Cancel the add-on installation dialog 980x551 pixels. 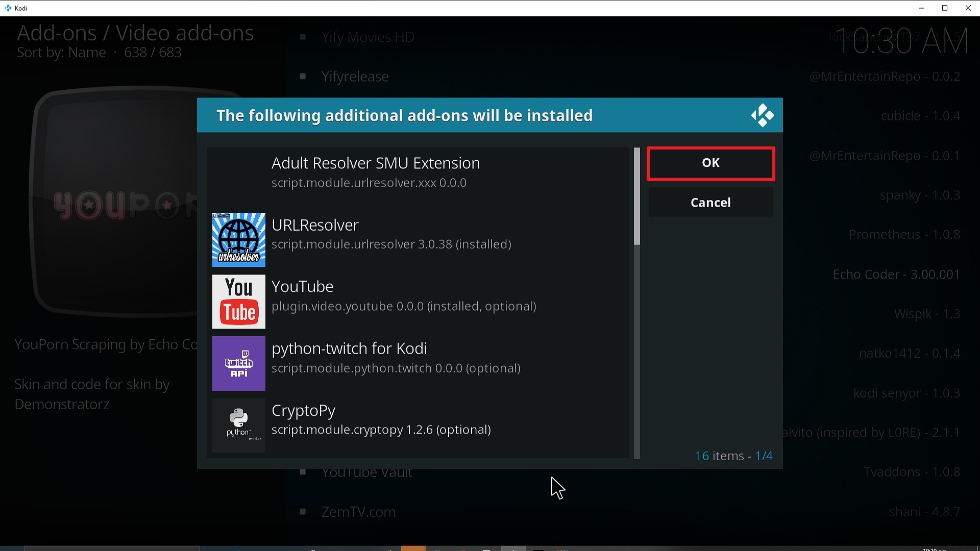pos(710,203)
